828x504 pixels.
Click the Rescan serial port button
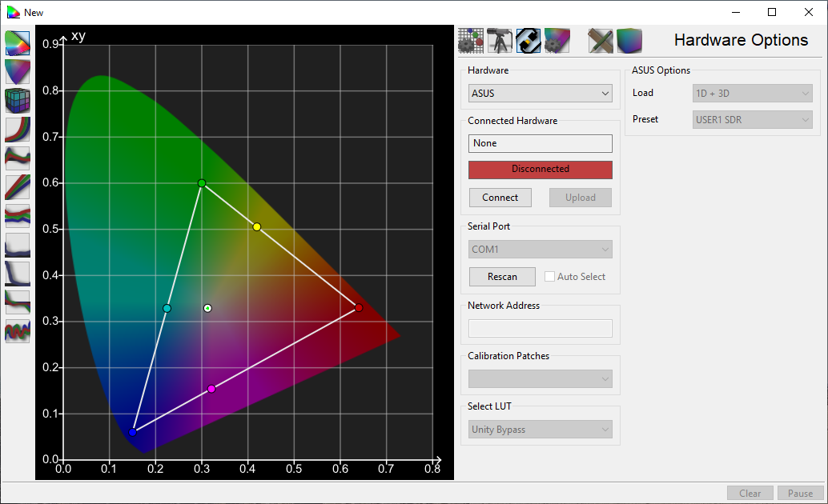pyautogui.click(x=502, y=277)
